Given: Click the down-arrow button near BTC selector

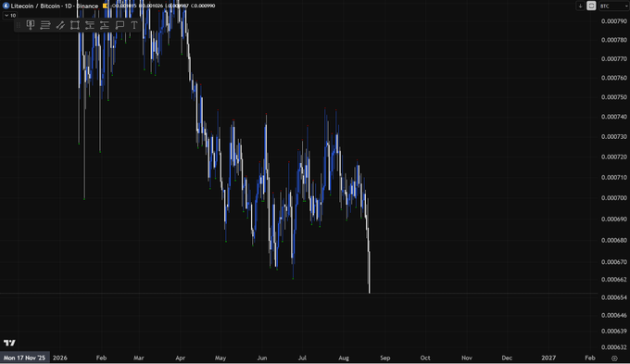Looking at the screenshot, I should point(580,6).
